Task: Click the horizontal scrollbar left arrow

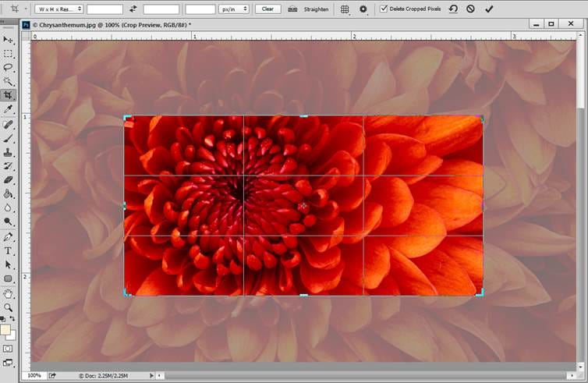Action: (160, 375)
